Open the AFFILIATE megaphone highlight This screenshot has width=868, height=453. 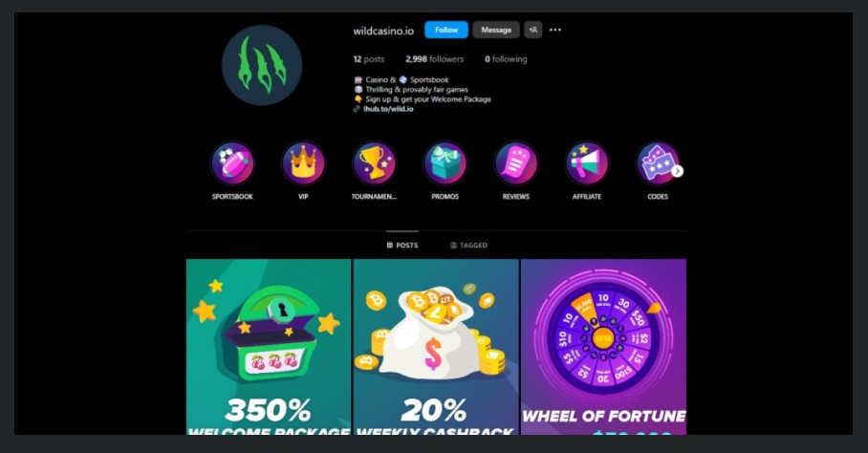click(587, 163)
